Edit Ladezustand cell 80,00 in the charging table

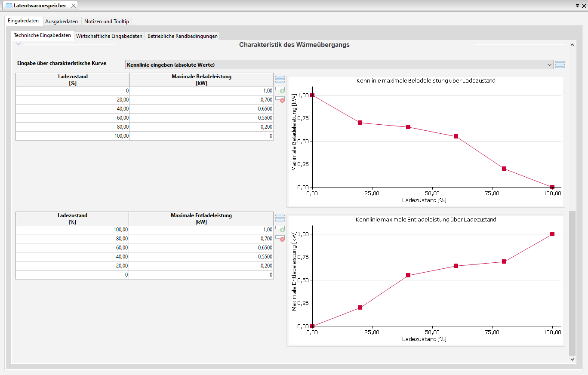click(72, 127)
